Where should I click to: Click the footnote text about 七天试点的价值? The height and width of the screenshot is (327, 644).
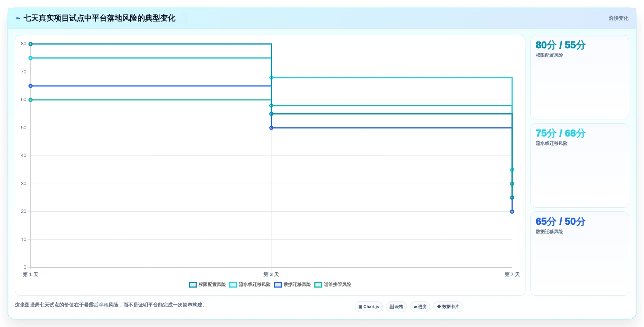point(111,305)
